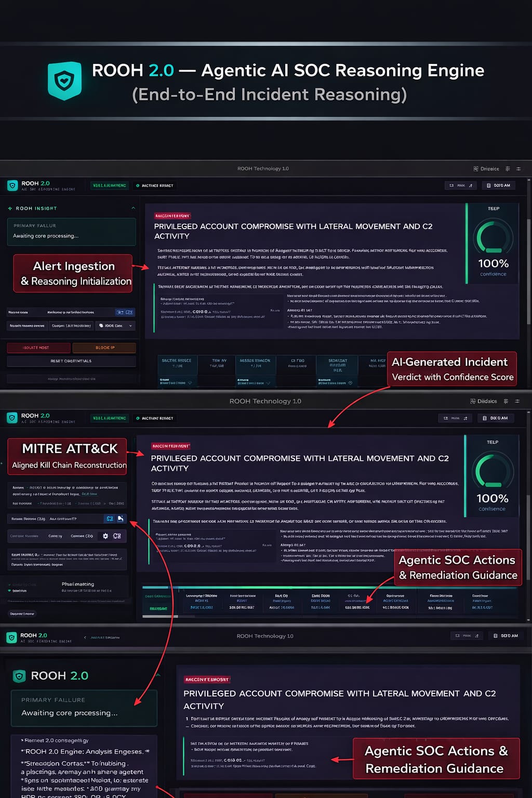Click the red incident tag in top panel

click(x=173, y=216)
